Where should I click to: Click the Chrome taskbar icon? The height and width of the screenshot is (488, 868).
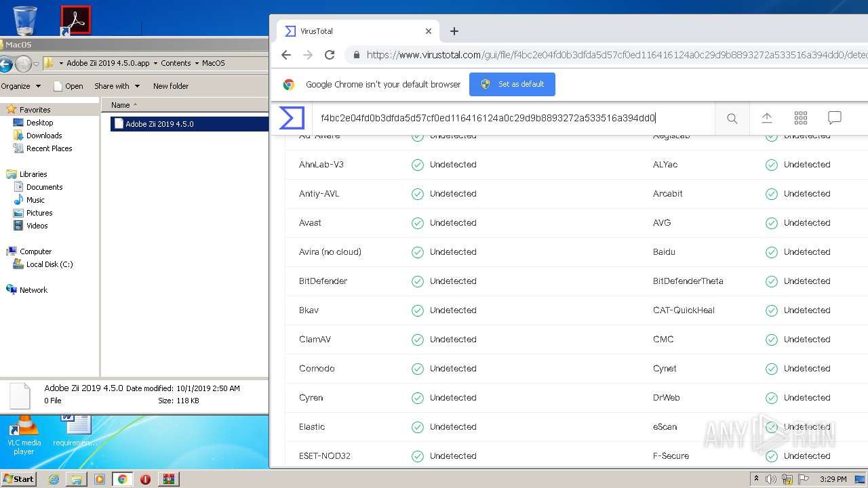(122, 479)
